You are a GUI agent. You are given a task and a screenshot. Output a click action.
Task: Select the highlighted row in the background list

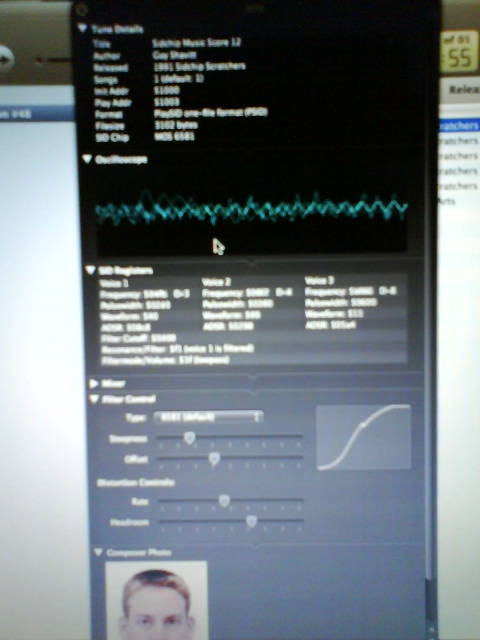[x=459, y=125]
